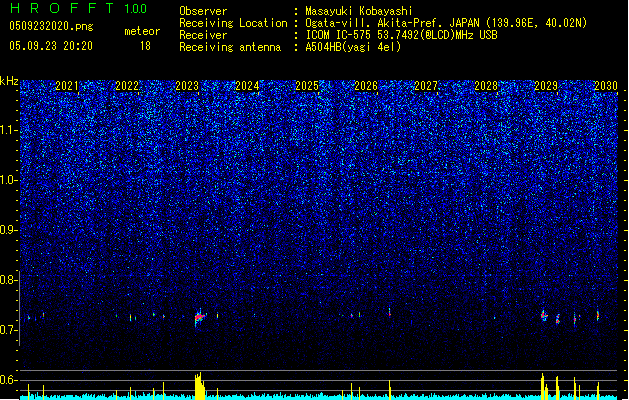The height and width of the screenshot is (400, 629).
Task: Click the 0.8 kHz axis label
Action: pos(9,280)
